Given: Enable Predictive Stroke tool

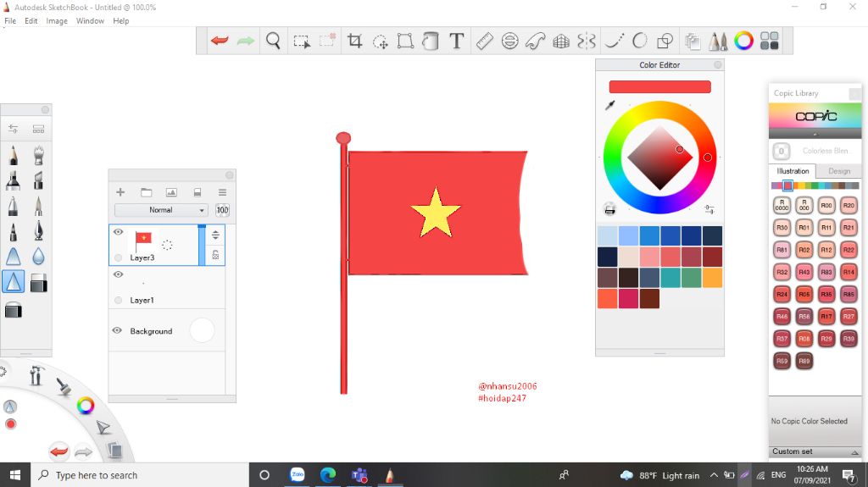Looking at the screenshot, I should pos(639,41).
